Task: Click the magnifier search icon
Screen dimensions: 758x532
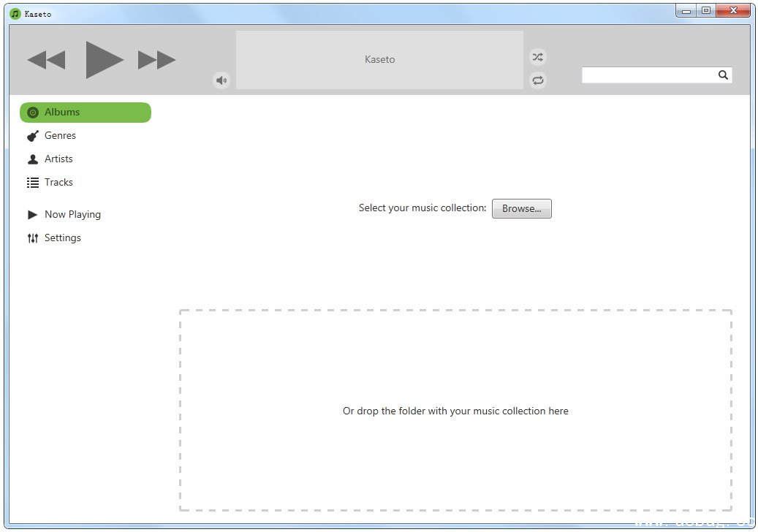Action: click(x=723, y=75)
